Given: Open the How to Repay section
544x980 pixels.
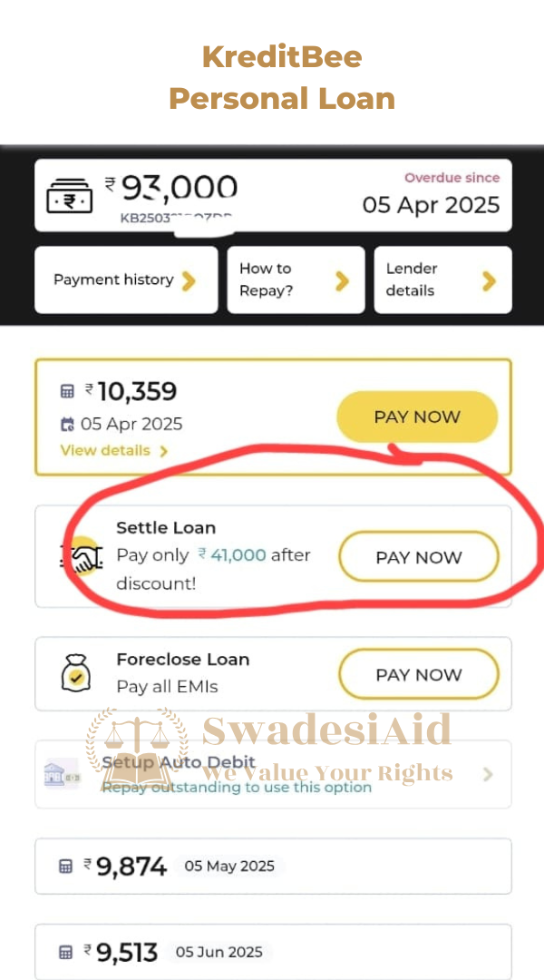Looking at the screenshot, I should (295, 279).
